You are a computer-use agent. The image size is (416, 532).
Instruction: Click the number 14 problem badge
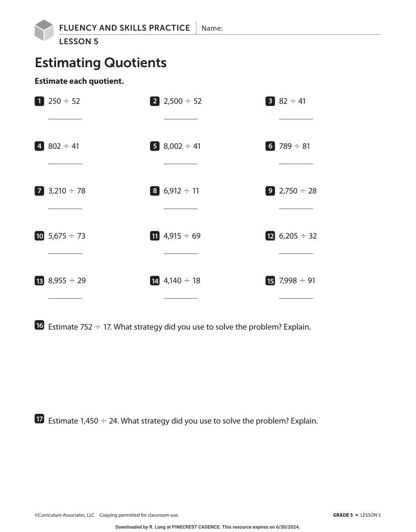tap(155, 281)
